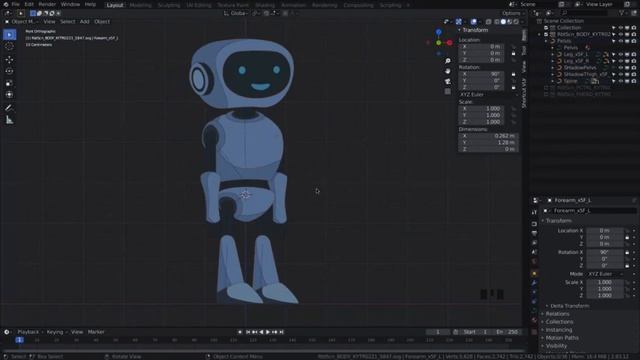
Task: Open the Scene properties tab icon
Action: tap(534, 252)
